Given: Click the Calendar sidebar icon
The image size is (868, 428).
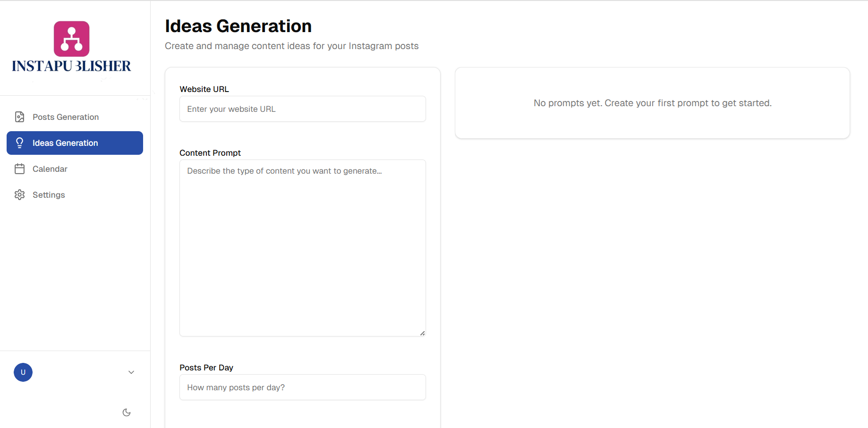Looking at the screenshot, I should 19,169.
